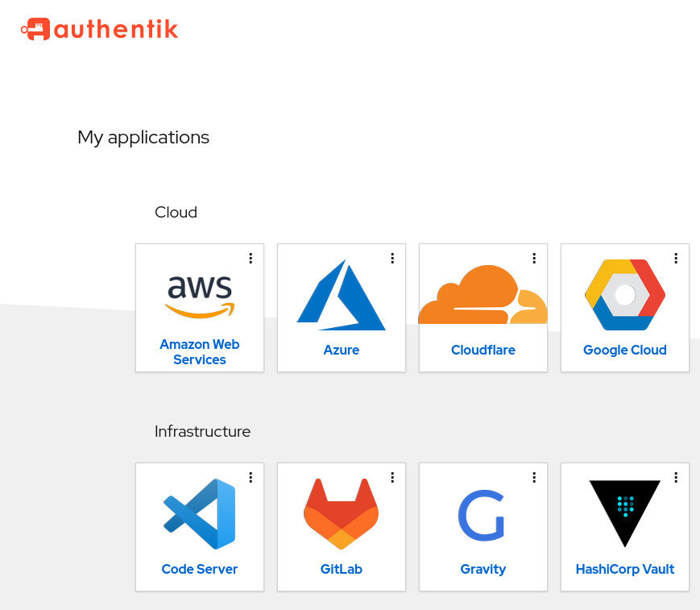
Task: Expand HashiCorp Vault card options menu
Action: (677, 477)
